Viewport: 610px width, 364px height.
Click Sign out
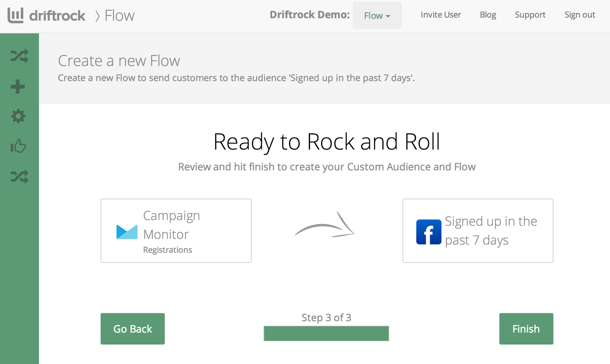coord(579,15)
